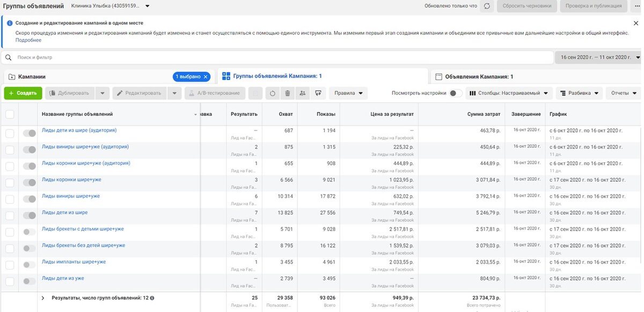This screenshot has height=312, width=644.
Task: Toggle switch for 'Лиды дети из шире (аудитория)'
Action: tap(29, 133)
